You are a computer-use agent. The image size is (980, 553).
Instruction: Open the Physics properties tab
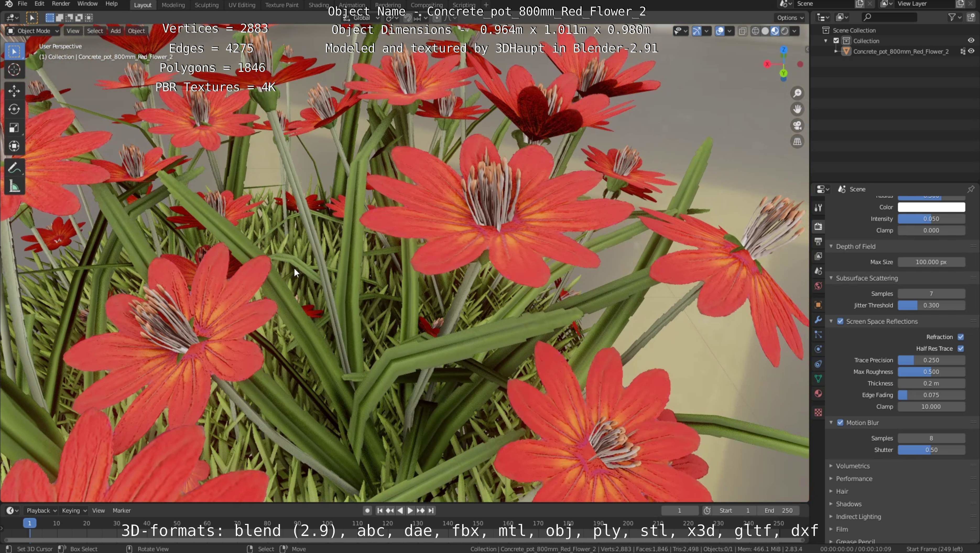818,349
